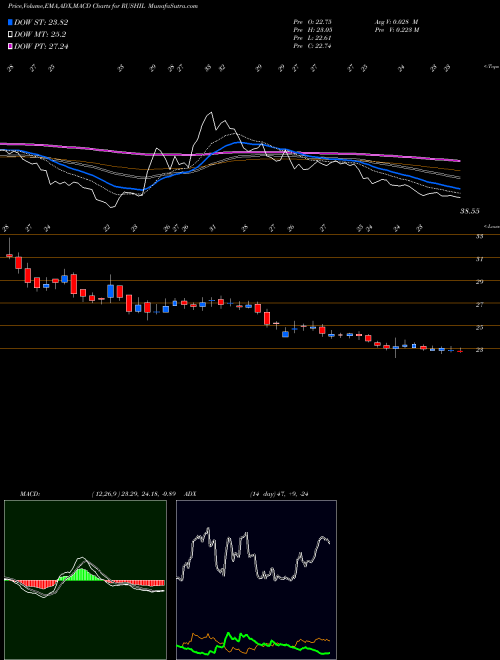Click the Pre H: 23.05 value
Image resolution: width=500 pixels, height=660 pixels.
(312, 30)
